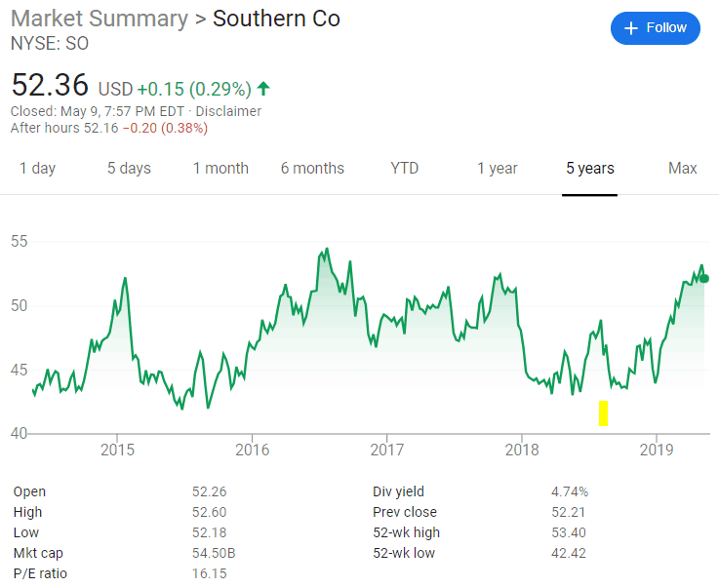The width and height of the screenshot is (719, 588).
Task: Click the Open value 52.26
Action: [x=209, y=491]
